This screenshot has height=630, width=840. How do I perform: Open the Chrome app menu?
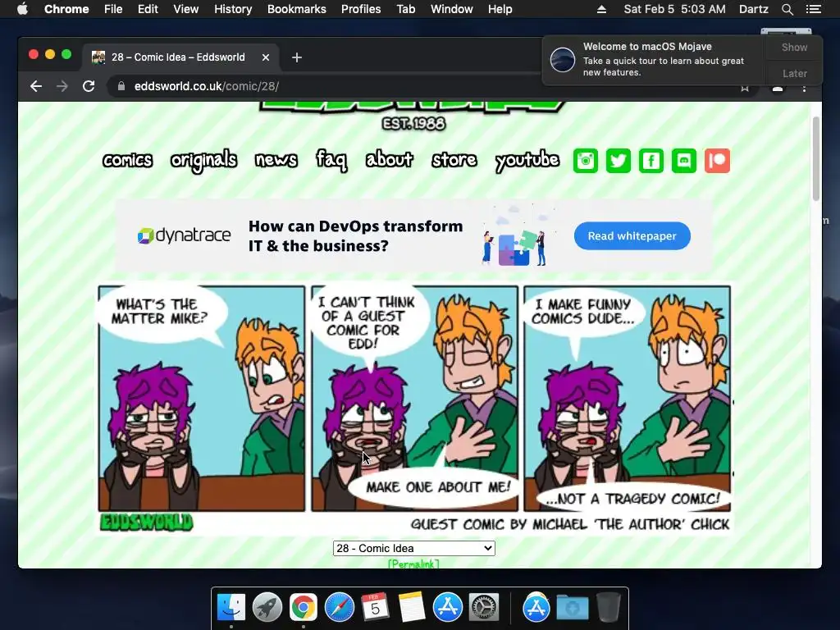point(66,9)
